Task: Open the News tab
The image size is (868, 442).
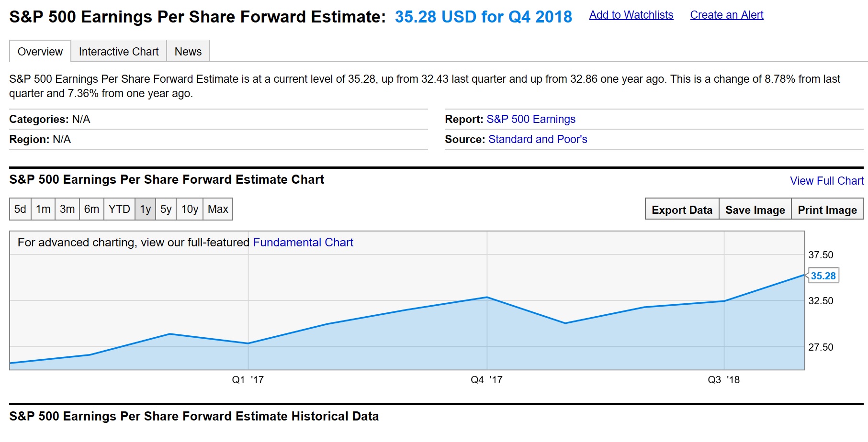Action: click(x=188, y=51)
